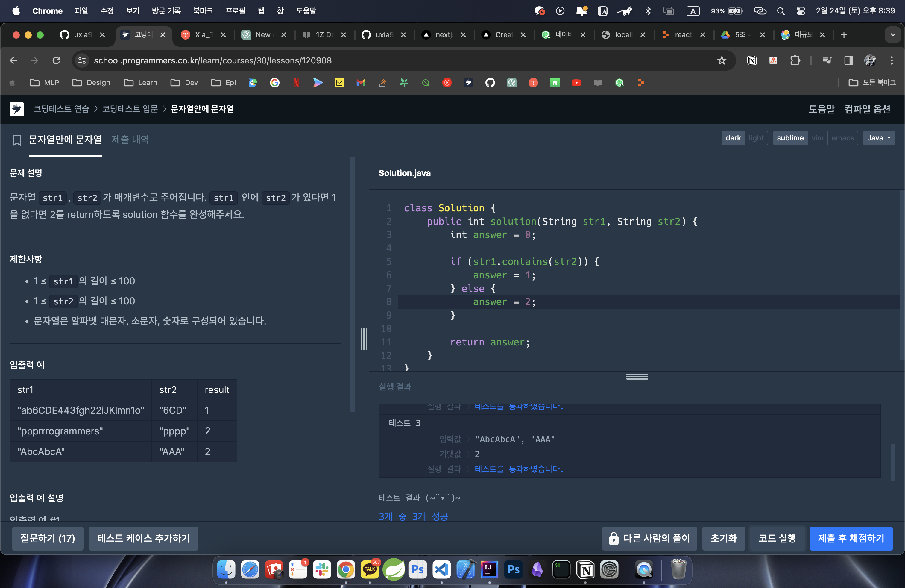
Task: Expand the tab search chevron
Action: [x=892, y=35]
